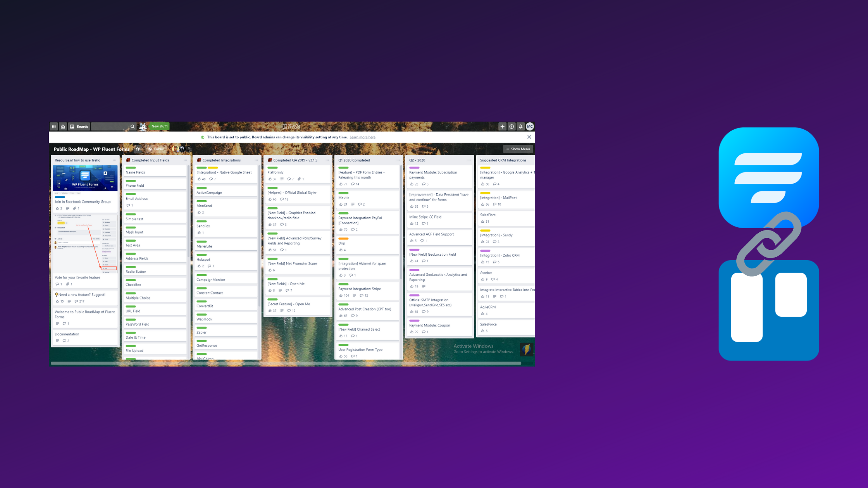Click comments icon on '[Secret Feature] - Open Me' card
The image size is (868, 488).
point(289,311)
